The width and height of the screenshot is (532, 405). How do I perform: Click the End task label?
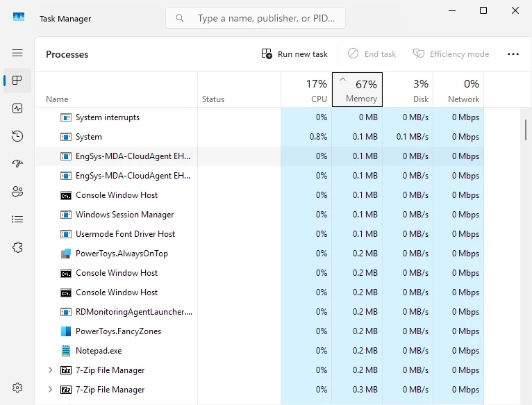380,54
